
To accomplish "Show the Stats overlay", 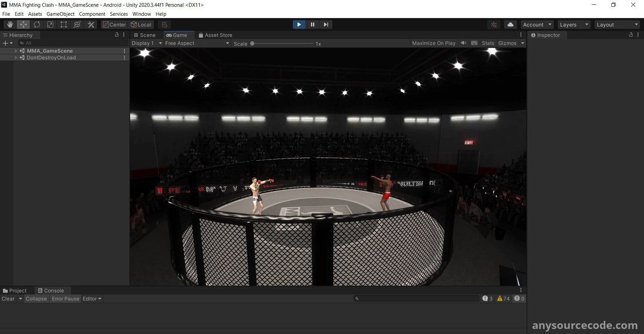I will [x=488, y=43].
